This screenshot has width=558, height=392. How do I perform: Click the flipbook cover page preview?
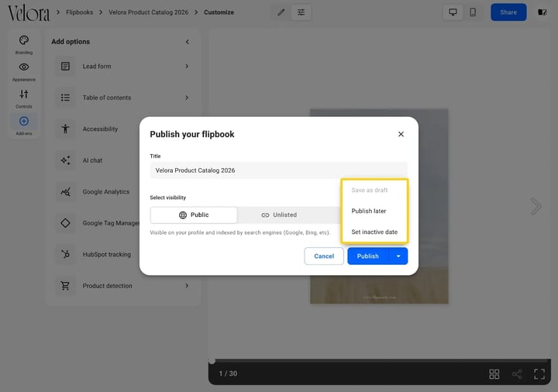click(379, 206)
